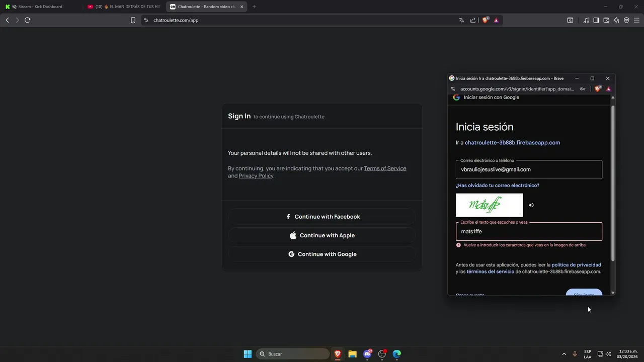Click the popup scrollbar up arrow
644x362 pixels.
tap(612, 98)
